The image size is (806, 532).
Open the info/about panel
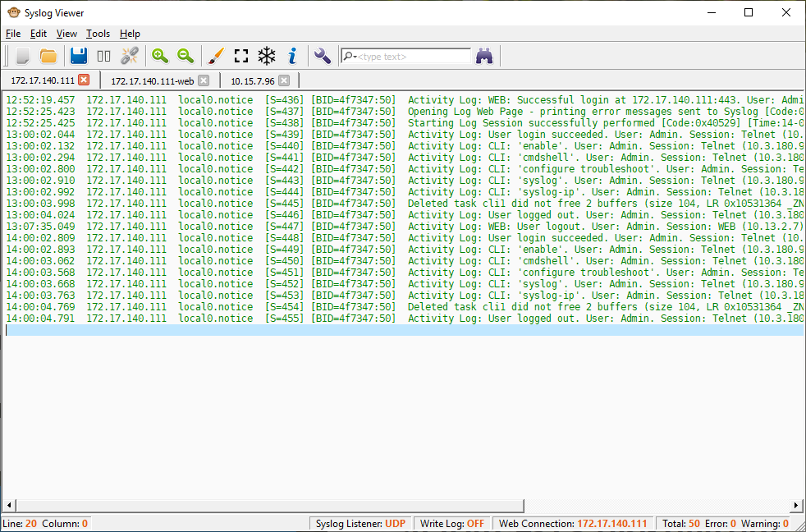[x=292, y=55]
